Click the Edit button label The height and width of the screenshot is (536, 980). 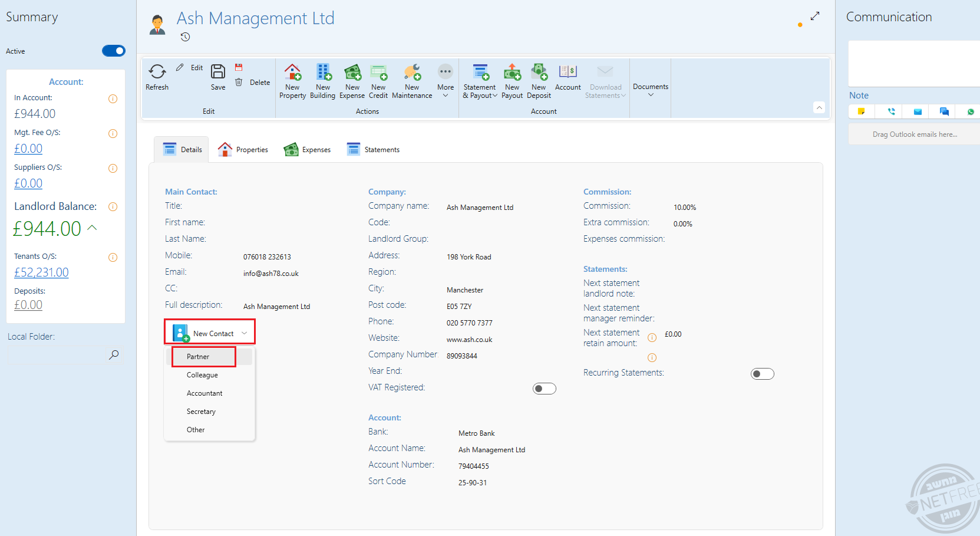197,68
